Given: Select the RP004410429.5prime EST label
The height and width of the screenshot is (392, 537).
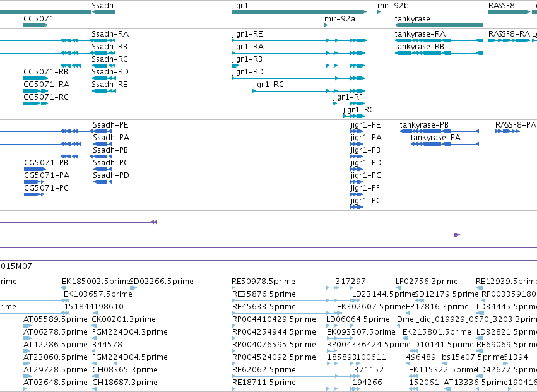Looking at the screenshot, I should 274,319.
